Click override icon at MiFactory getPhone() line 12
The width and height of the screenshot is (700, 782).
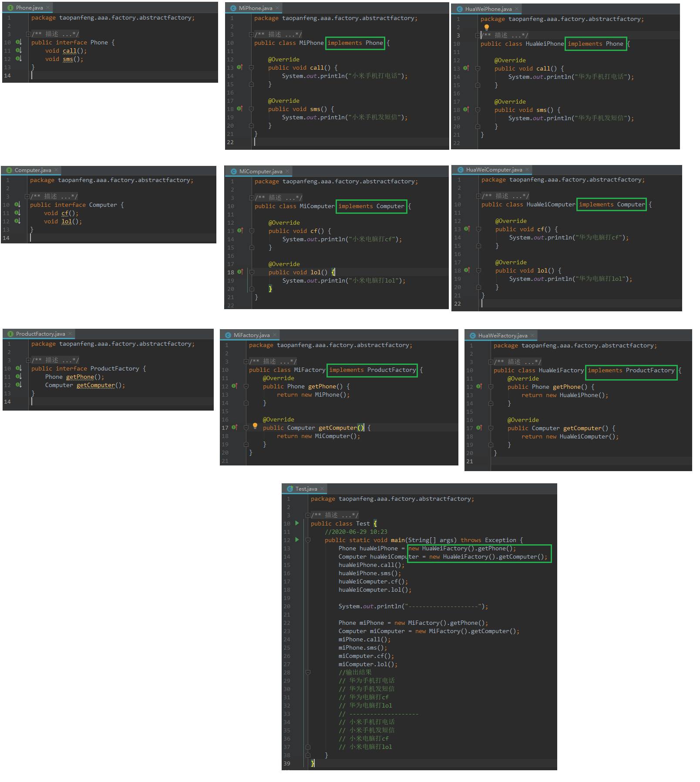tap(235, 386)
